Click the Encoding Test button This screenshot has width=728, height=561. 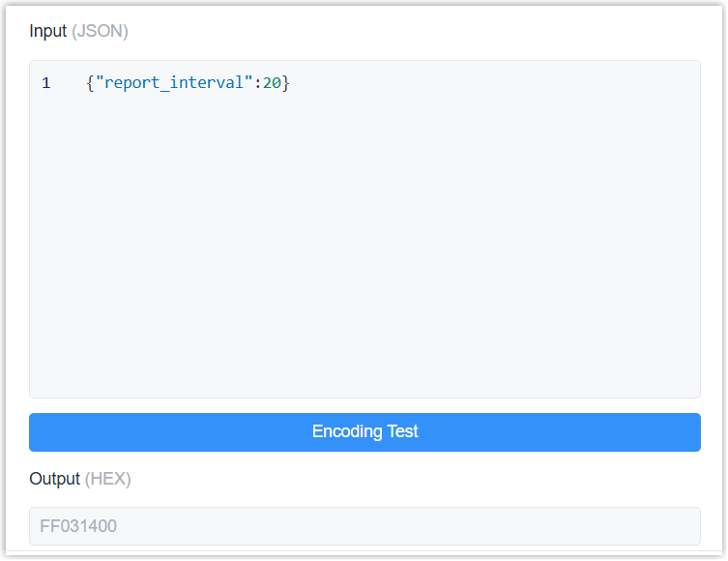tap(364, 431)
